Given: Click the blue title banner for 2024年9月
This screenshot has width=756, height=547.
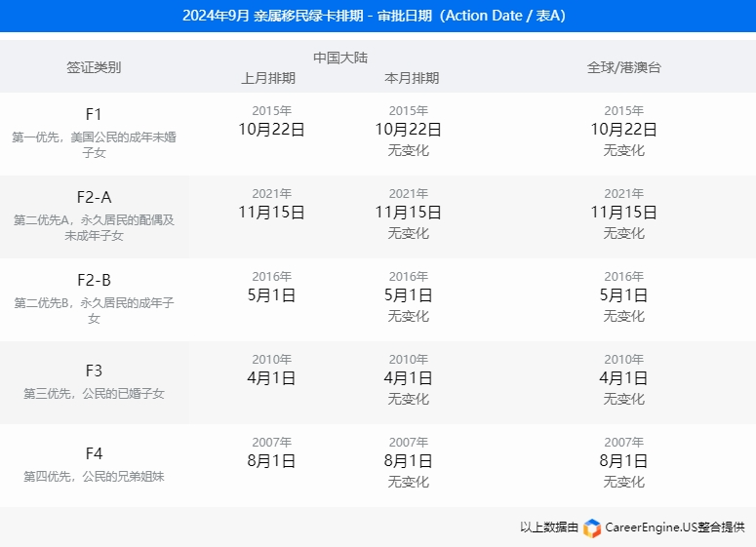Looking at the screenshot, I should (378, 16).
